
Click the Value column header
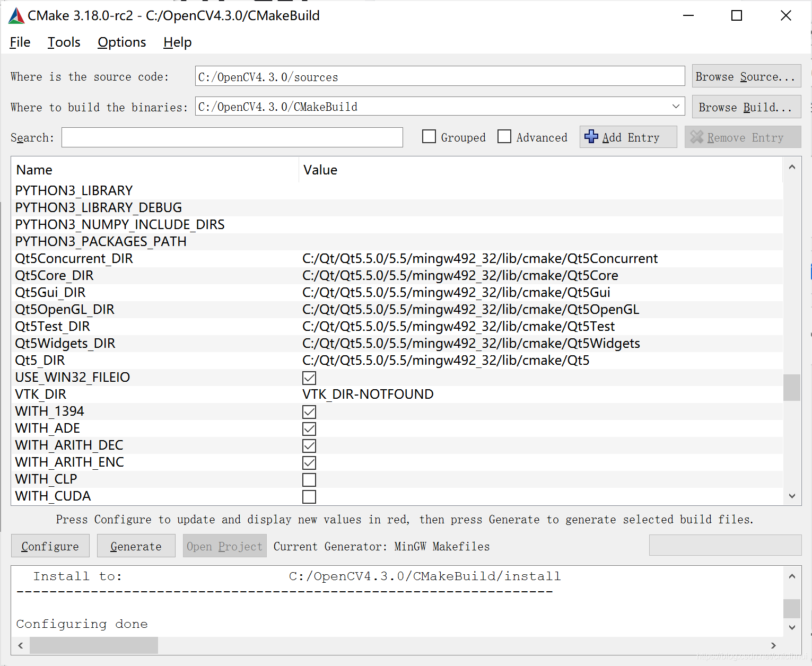[x=541, y=170]
